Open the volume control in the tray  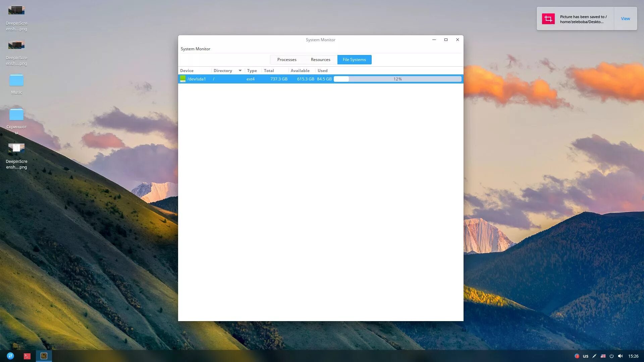pos(620,356)
